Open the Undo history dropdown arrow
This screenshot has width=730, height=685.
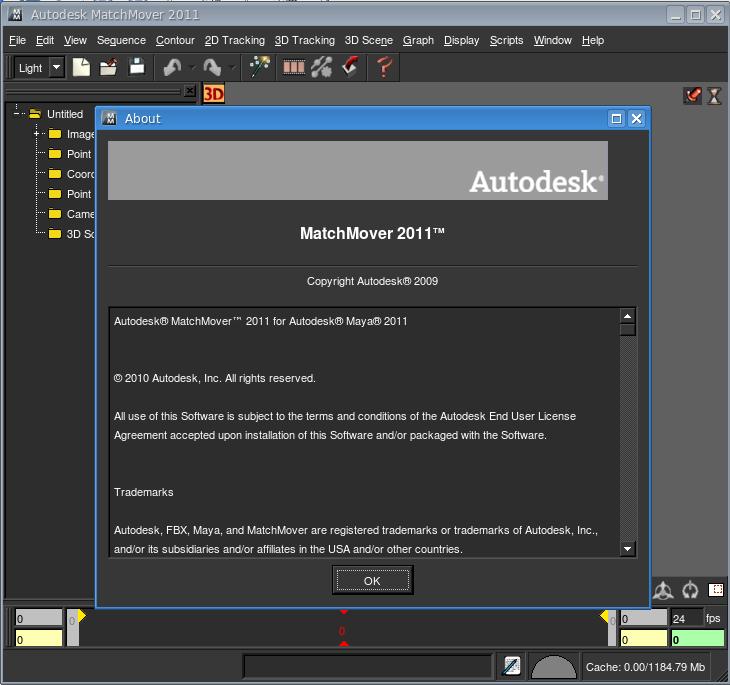pos(192,68)
